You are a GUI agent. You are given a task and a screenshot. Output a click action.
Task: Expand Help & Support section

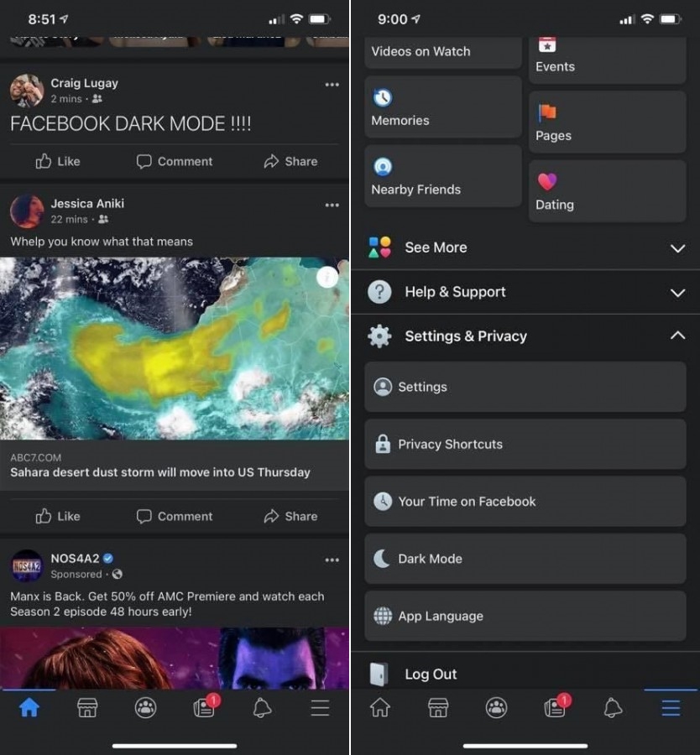tap(525, 292)
